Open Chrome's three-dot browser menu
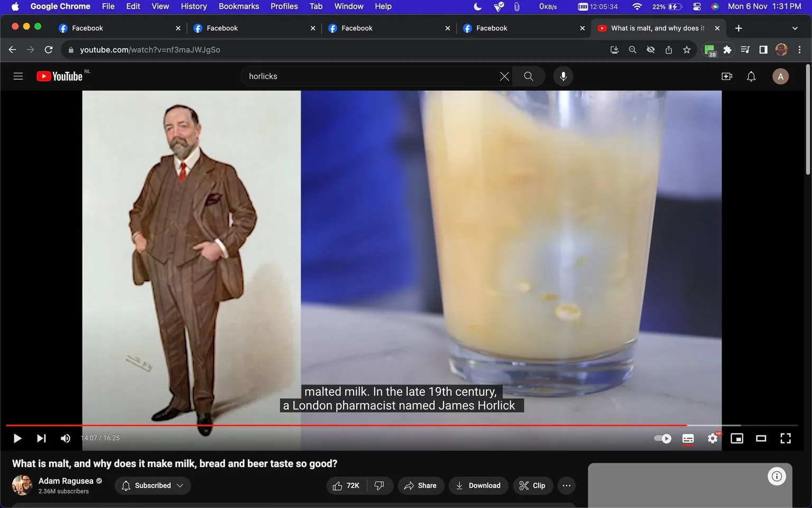Image resolution: width=812 pixels, height=508 pixels. (x=800, y=49)
